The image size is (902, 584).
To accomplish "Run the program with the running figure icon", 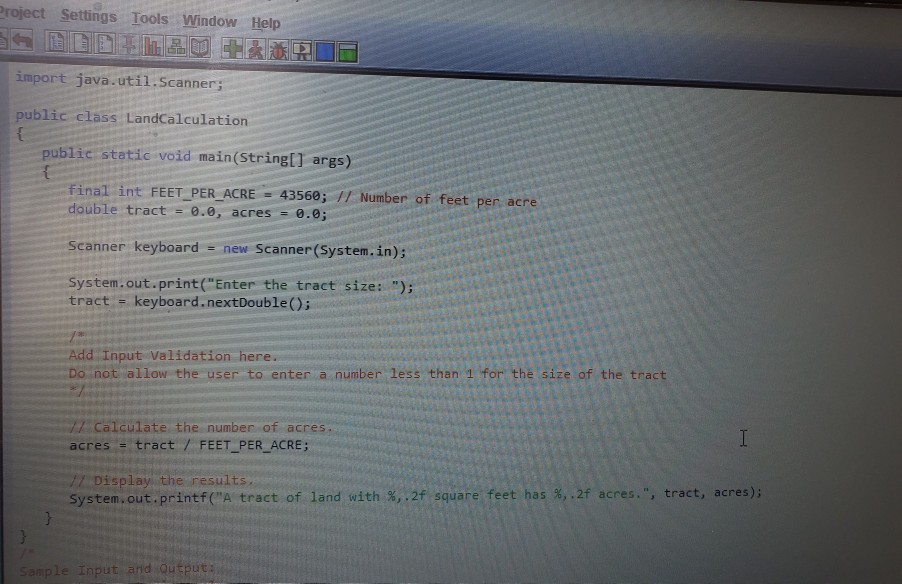I will [257, 49].
